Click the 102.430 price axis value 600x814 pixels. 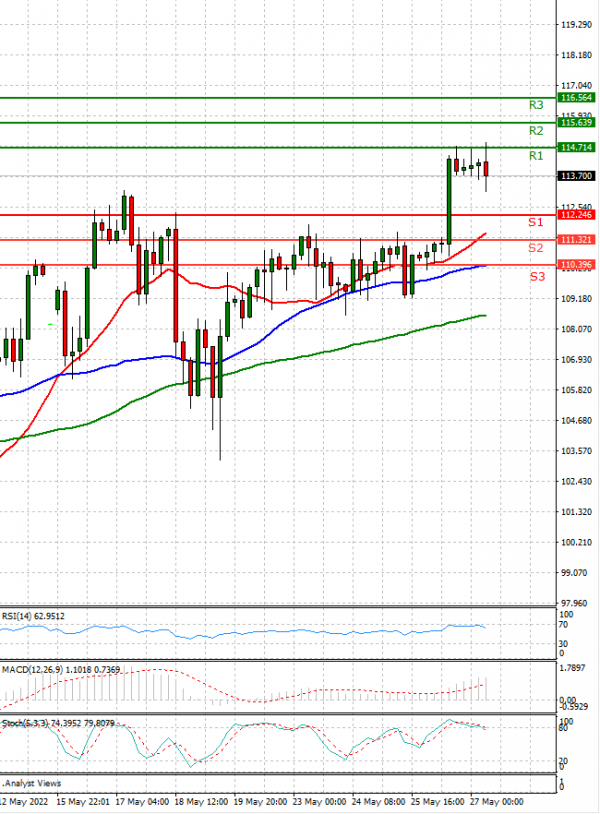point(576,482)
